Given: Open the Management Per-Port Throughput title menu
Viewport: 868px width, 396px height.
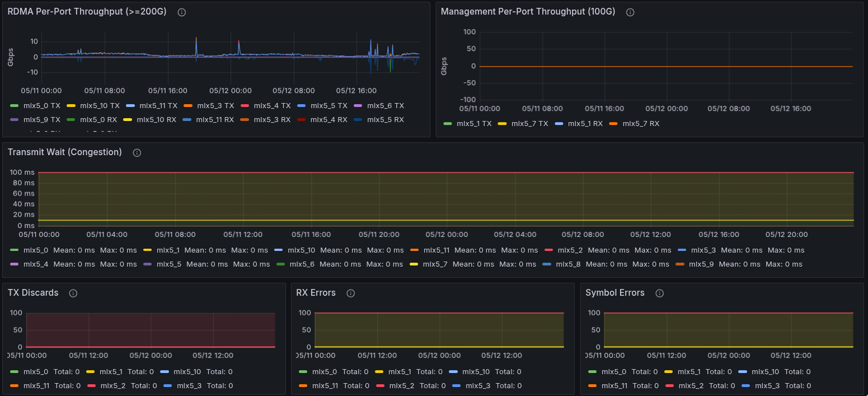Looking at the screenshot, I should (528, 12).
